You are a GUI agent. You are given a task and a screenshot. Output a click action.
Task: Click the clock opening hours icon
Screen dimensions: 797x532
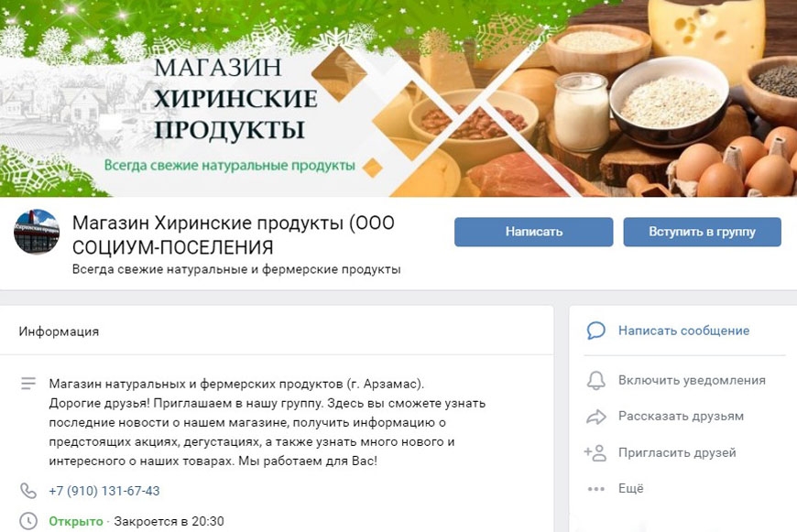28,521
